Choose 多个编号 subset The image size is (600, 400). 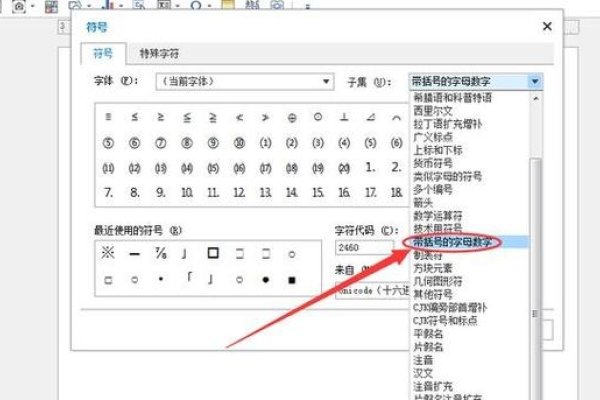tap(433, 189)
